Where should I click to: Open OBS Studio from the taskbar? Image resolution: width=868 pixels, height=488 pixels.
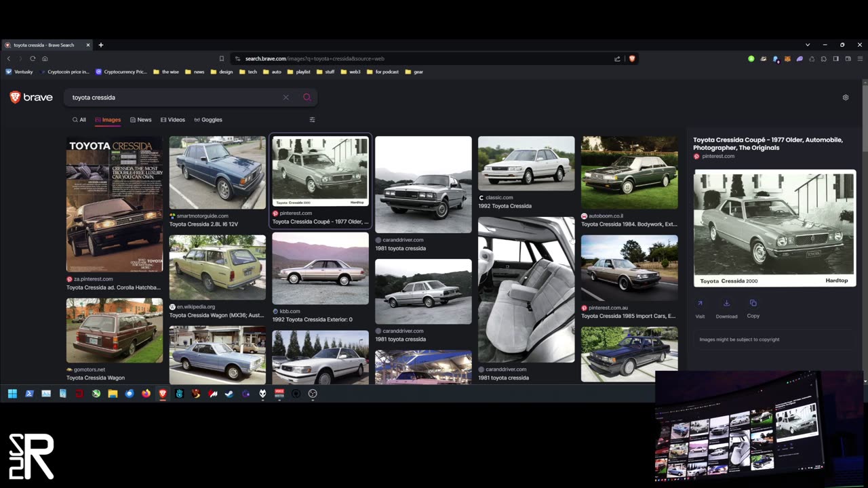(313, 393)
